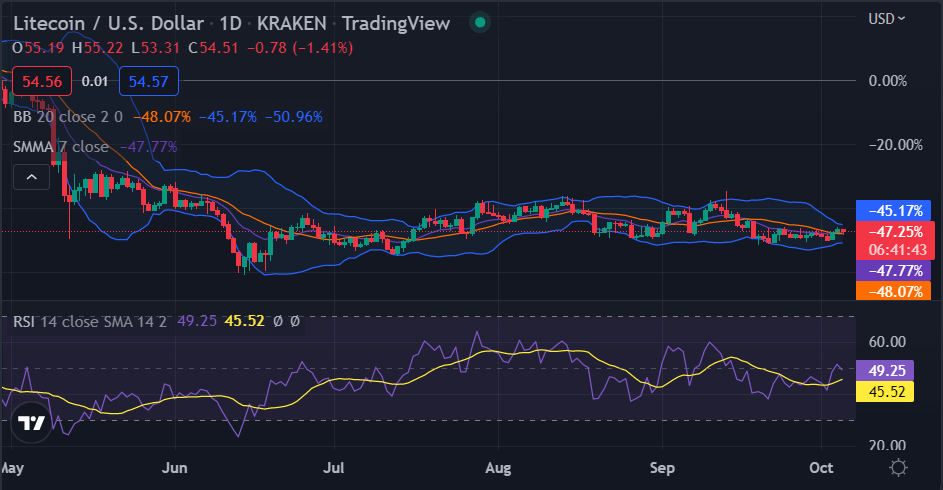Click the -1.41% change value in the OHLC header
Screen dimensions: 943x490
[x=323, y=48]
